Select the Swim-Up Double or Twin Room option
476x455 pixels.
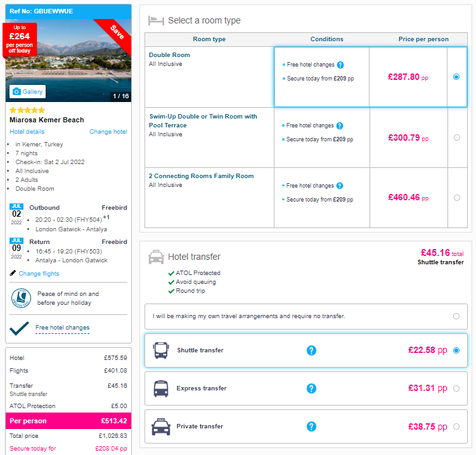tap(456, 138)
